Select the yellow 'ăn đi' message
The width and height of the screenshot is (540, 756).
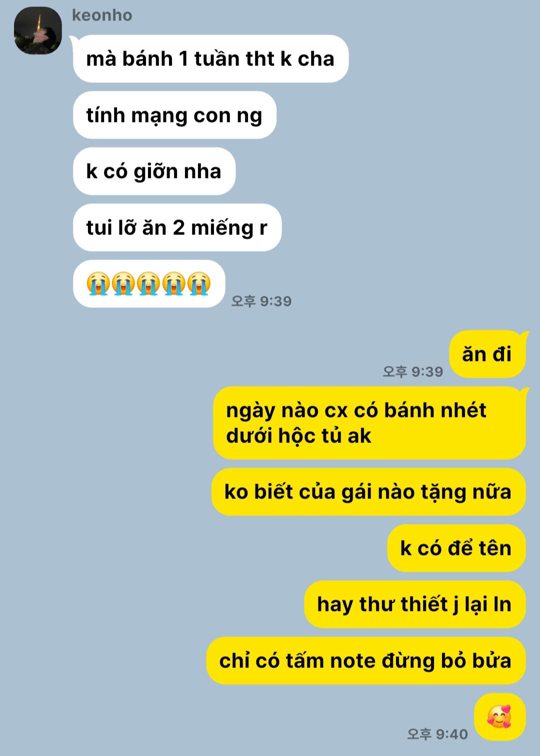(x=487, y=354)
